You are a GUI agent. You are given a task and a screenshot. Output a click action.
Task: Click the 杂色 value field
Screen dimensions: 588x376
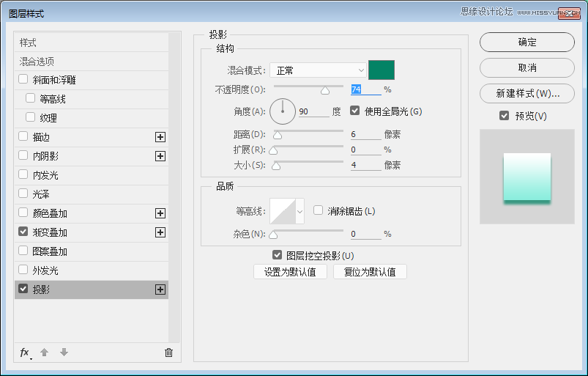365,234
